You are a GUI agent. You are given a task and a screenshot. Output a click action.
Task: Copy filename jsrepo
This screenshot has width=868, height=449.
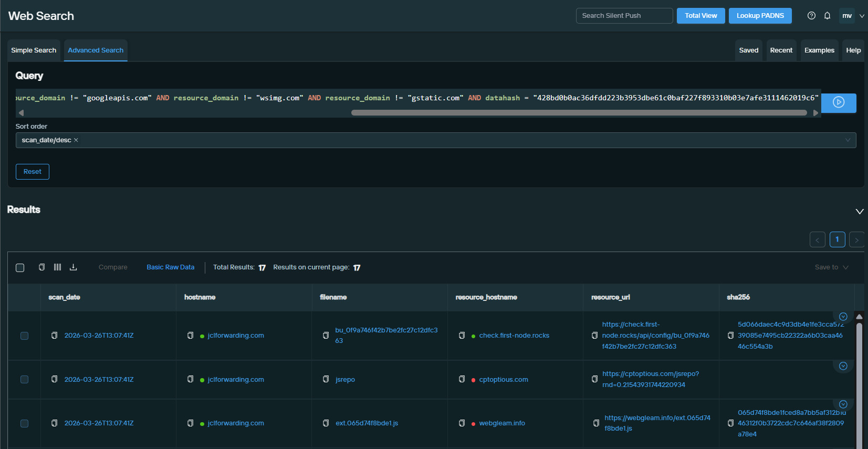coord(326,379)
